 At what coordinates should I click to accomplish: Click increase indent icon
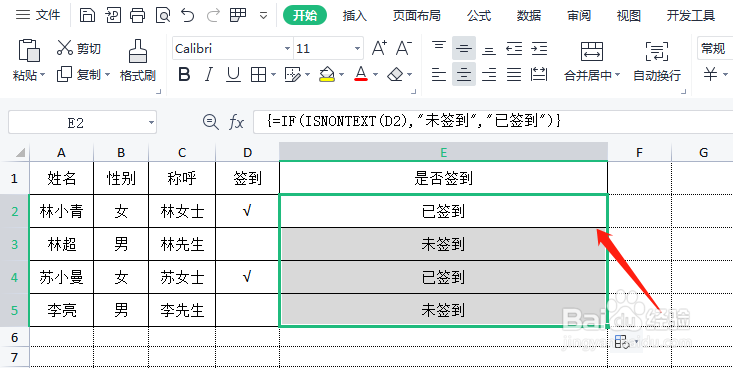539,48
